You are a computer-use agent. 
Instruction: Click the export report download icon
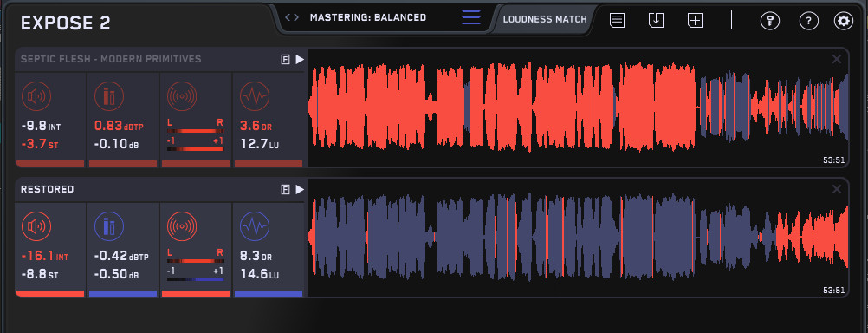(x=656, y=21)
